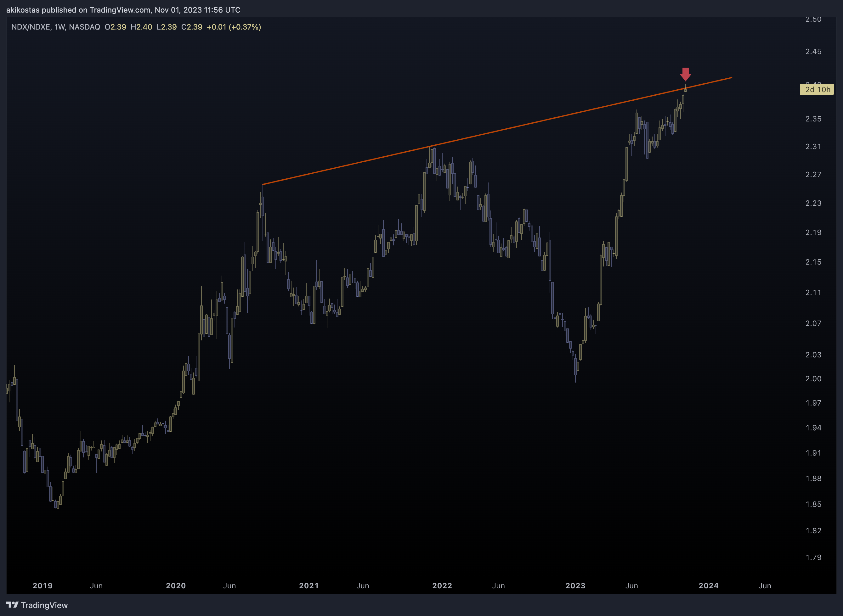Click the 1.91 price axis label
The image size is (843, 616).
[x=813, y=453]
